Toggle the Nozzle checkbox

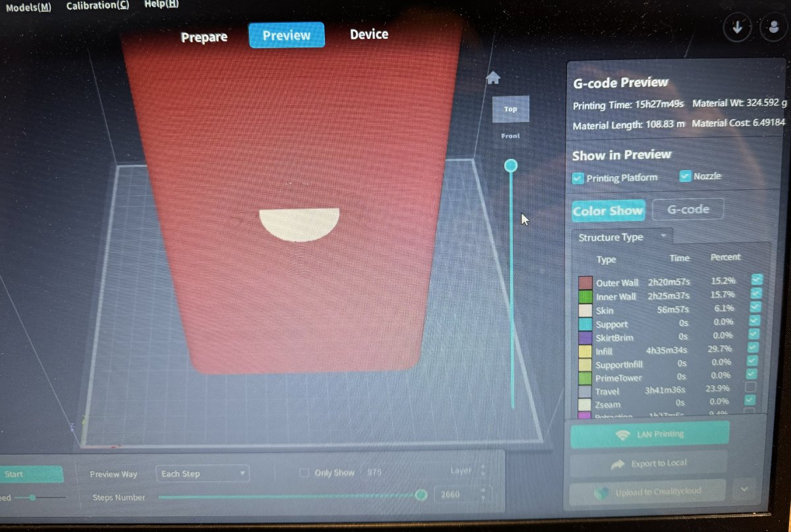[x=685, y=176]
